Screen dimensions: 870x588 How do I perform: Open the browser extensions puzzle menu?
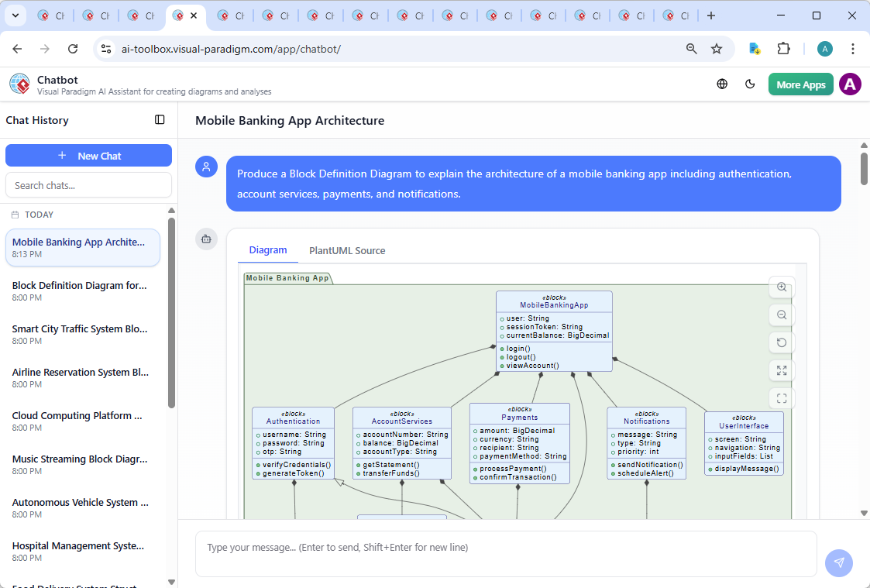pos(783,48)
